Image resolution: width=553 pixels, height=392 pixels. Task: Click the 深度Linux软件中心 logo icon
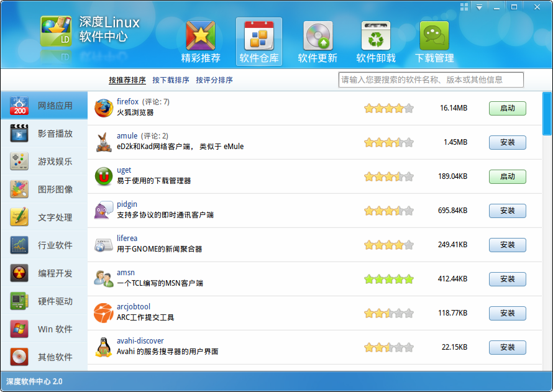pos(56,31)
